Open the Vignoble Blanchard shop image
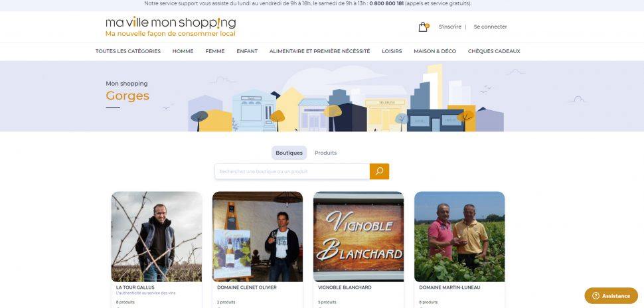 click(x=359, y=236)
